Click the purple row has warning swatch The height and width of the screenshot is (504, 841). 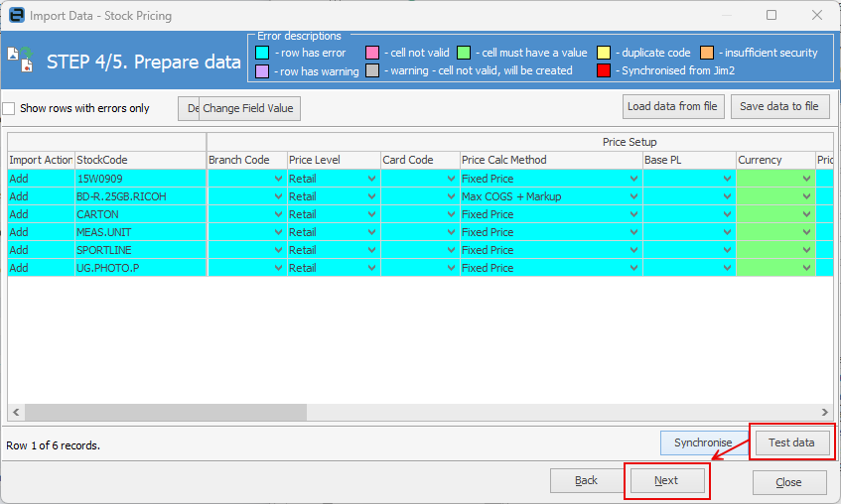262,70
